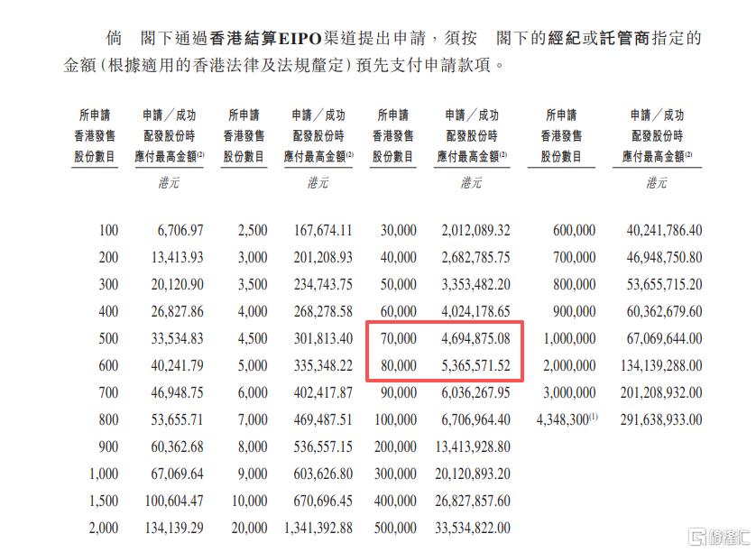Select share count 70,000
This screenshot has height=552, width=756.
tap(398, 338)
